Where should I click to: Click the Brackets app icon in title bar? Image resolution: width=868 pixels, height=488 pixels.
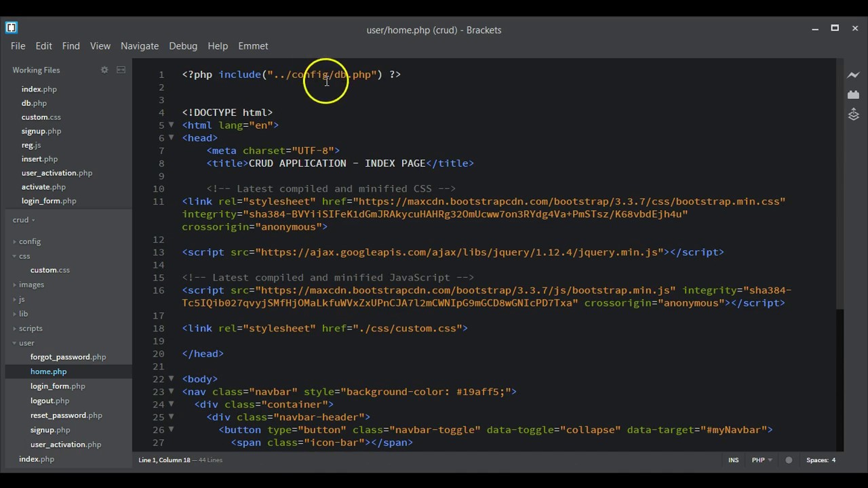point(11,28)
